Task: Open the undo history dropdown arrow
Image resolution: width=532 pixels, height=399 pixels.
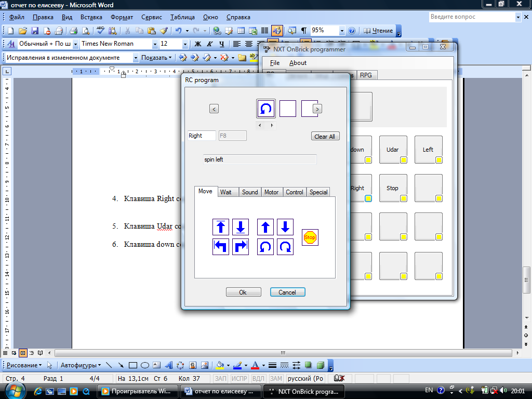Action: 187,31
